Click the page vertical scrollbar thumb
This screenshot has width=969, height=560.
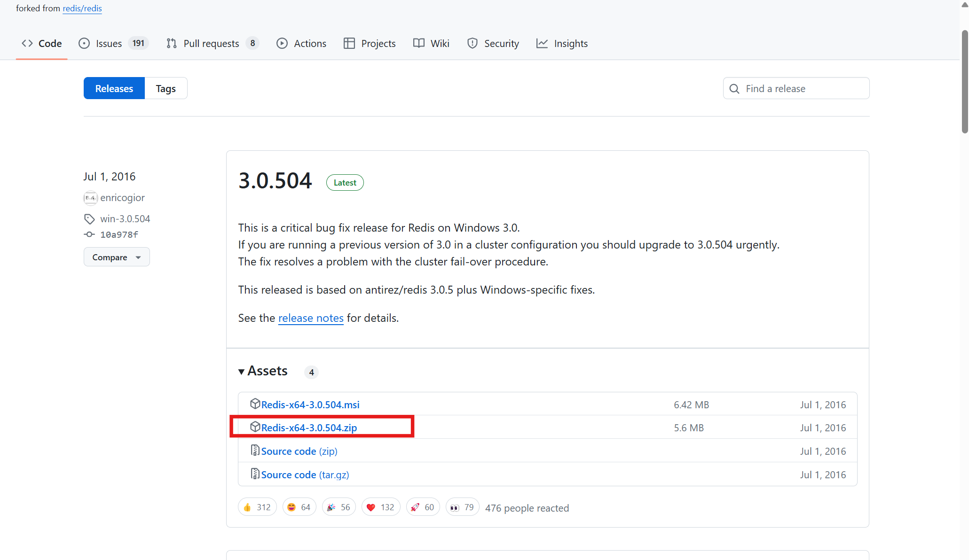click(x=965, y=82)
